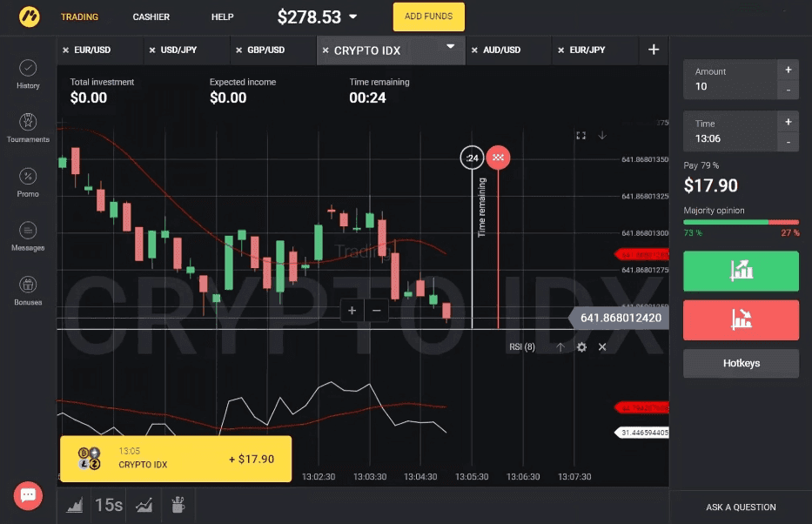Image resolution: width=812 pixels, height=524 pixels.
Task: Close the CRYPTO IDX tab
Action: pos(325,50)
